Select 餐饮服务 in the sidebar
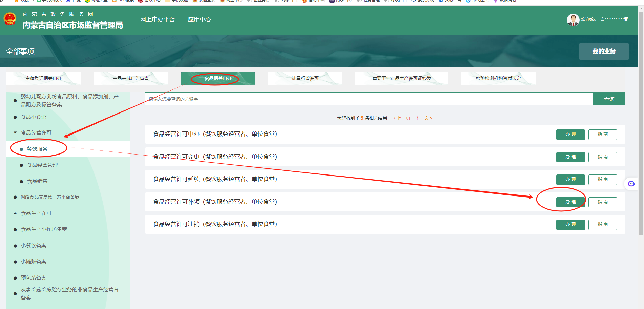Image resolution: width=644 pixels, height=309 pixels. pos(37,149)
